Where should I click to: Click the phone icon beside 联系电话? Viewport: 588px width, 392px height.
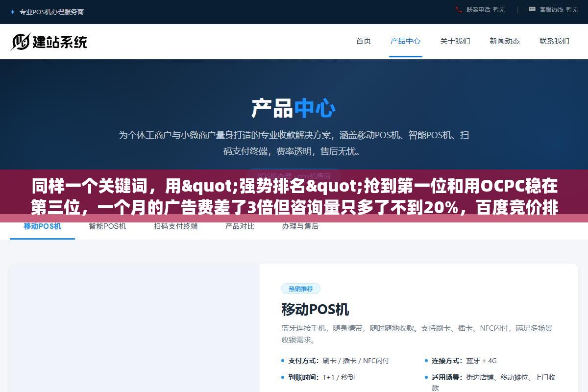coord(459,9)
